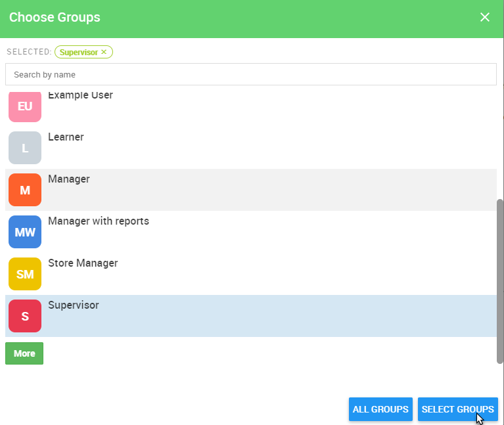Choose the Manager group name
This screenshot has width=504, height=425.
click(x=69, y=179)
